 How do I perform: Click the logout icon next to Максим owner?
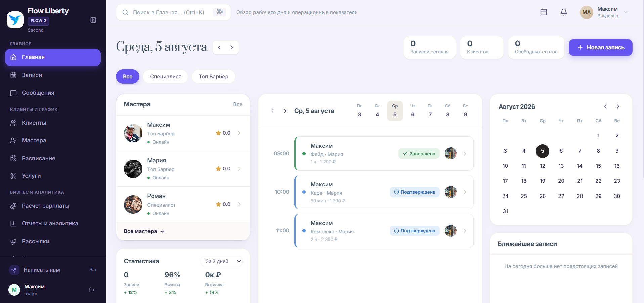[92, 290]
